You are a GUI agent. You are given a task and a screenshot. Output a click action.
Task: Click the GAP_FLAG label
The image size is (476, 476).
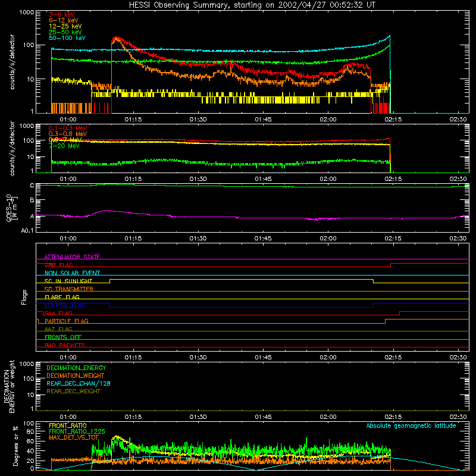58,265
